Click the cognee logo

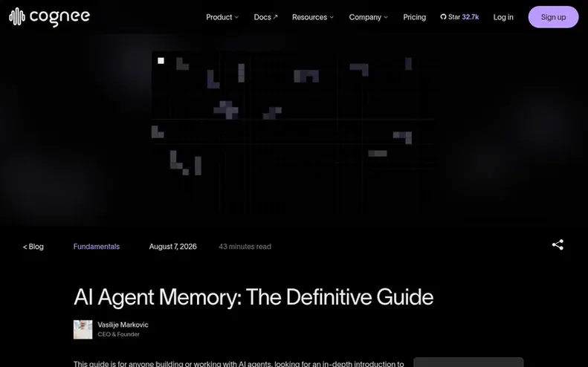50,17
